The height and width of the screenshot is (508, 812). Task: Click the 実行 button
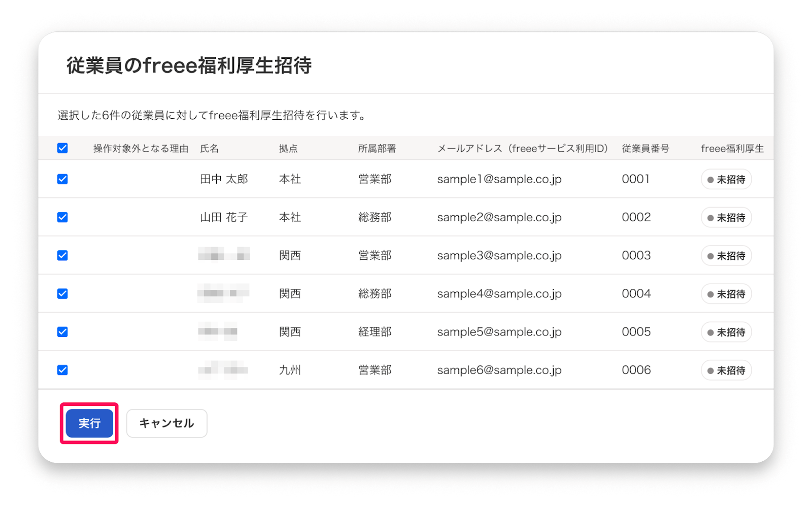89,423
